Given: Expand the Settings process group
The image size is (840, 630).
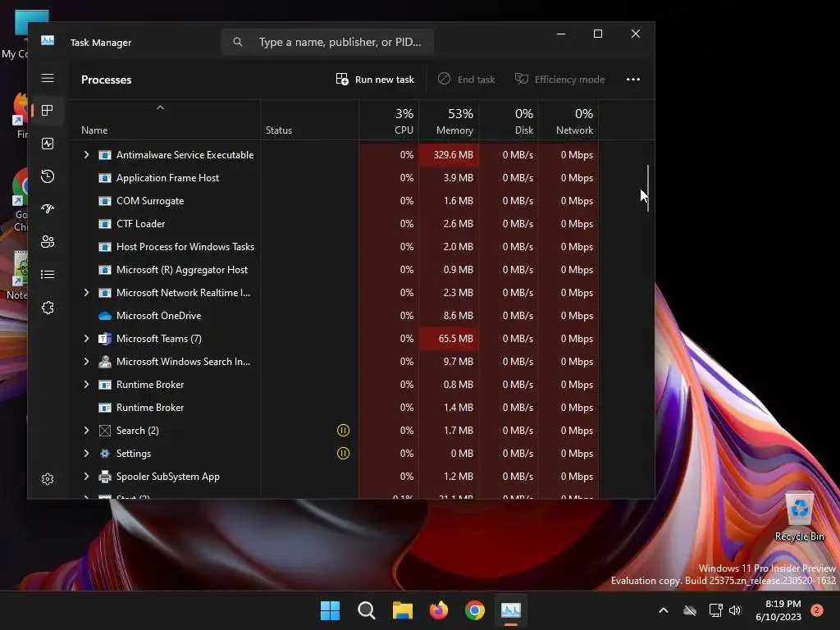Looking at the screenshot, I should point(86,453).
